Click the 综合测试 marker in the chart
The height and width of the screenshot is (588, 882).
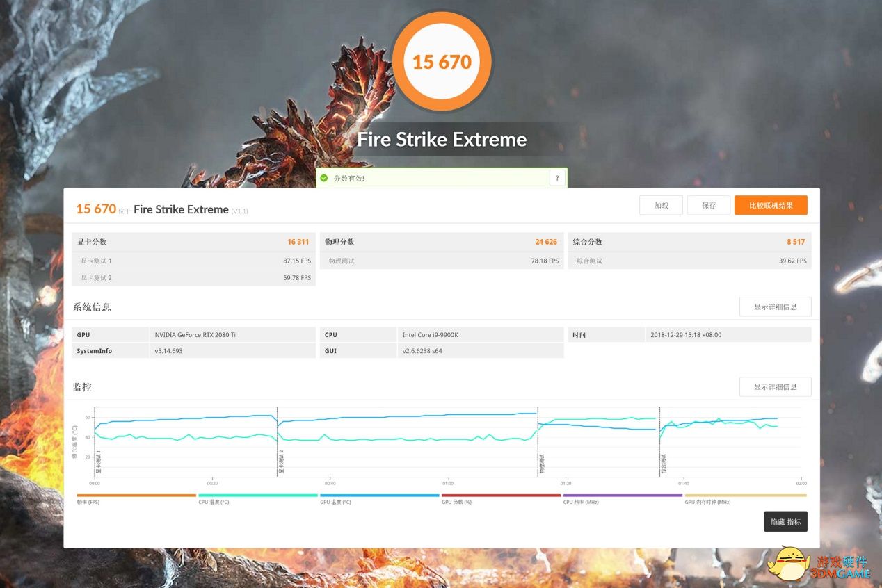[x=663, y=464]
